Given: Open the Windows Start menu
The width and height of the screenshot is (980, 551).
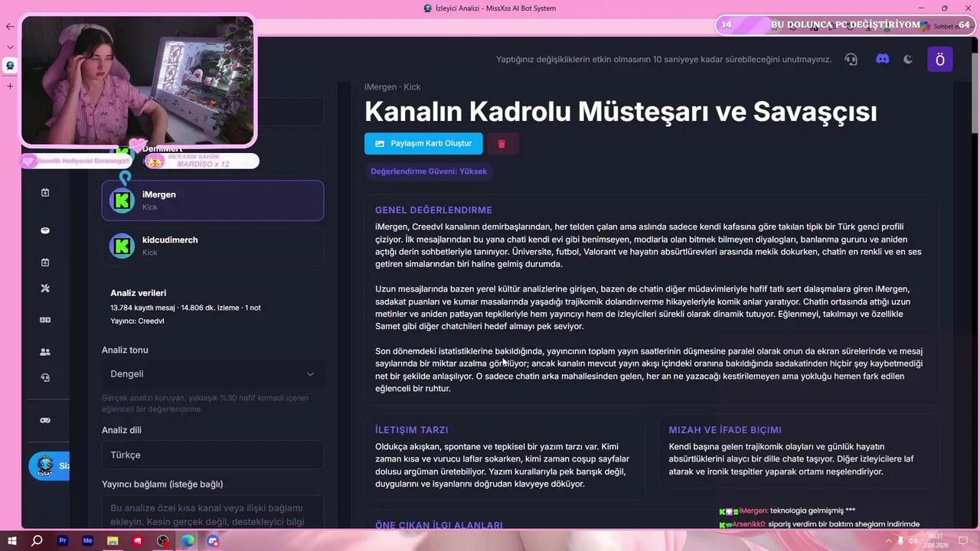Looking at the screenshot, I should pos(12,541).
